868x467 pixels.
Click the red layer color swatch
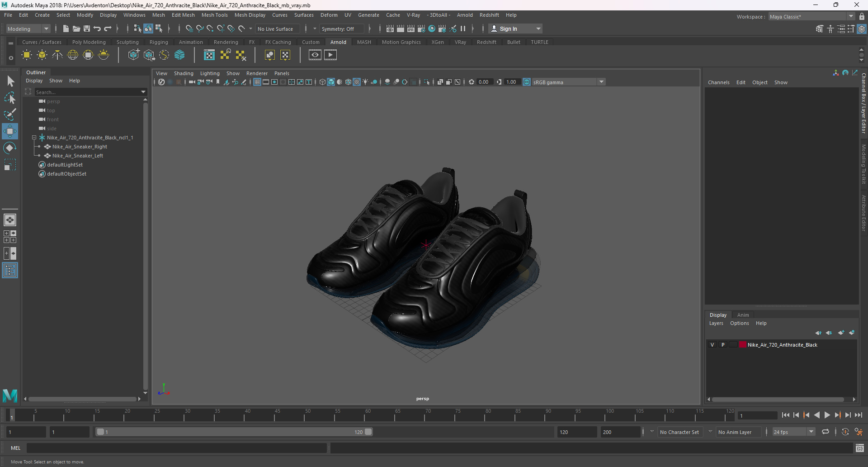743,345
